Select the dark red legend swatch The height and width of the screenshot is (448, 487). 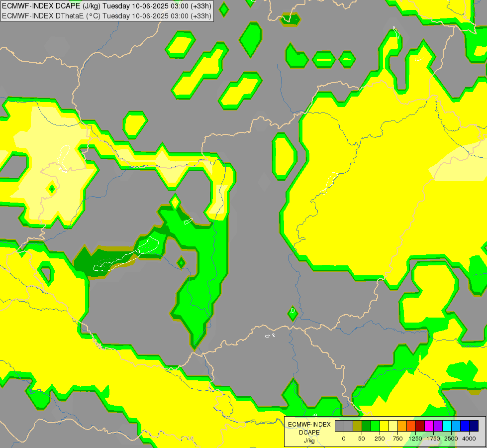(x=420, y=426)
